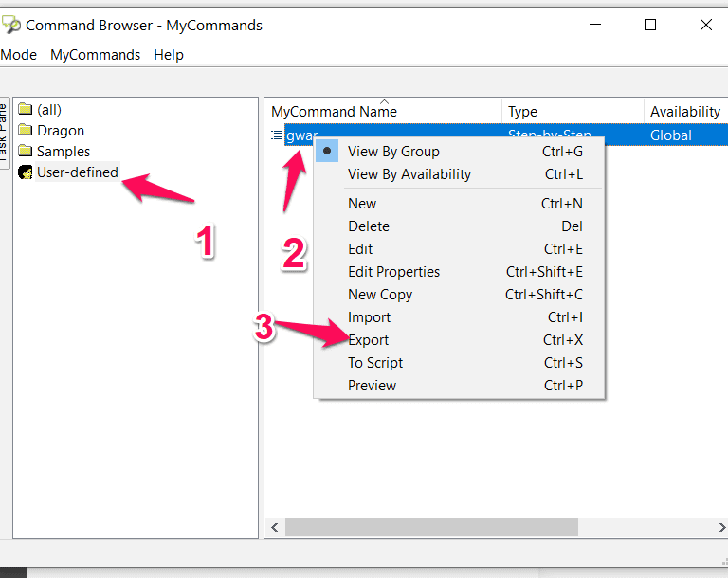Select the Dragon group label

point(61,131)
